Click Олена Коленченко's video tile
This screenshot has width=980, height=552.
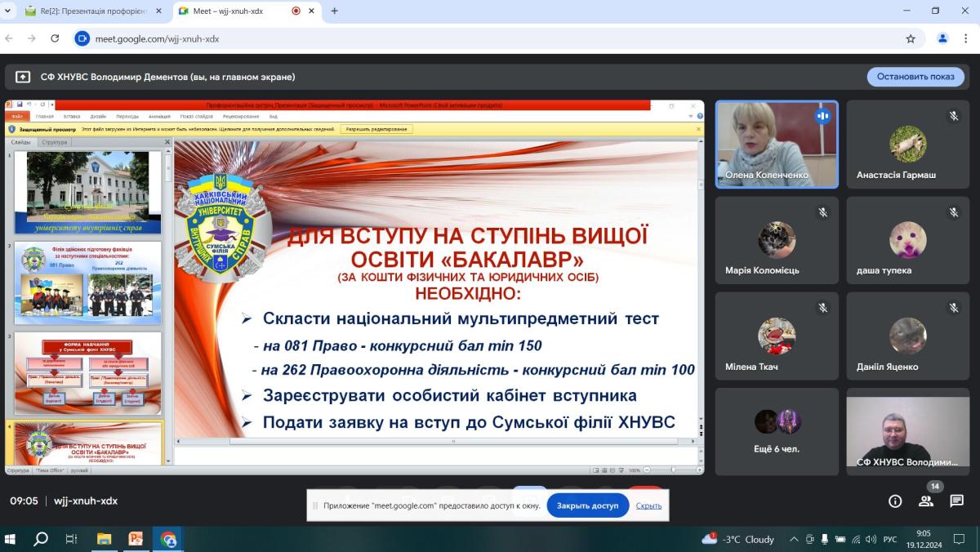[777, 145]
